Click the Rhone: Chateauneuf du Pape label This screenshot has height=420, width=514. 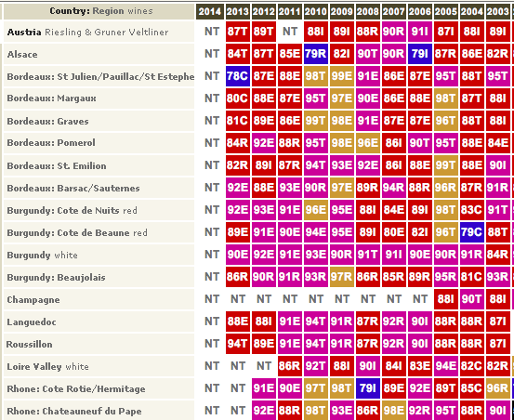pos(74,411)
